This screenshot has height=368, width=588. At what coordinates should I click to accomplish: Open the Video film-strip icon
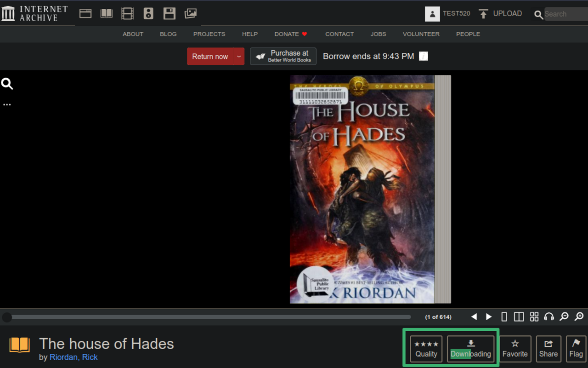tap(127, 13)
